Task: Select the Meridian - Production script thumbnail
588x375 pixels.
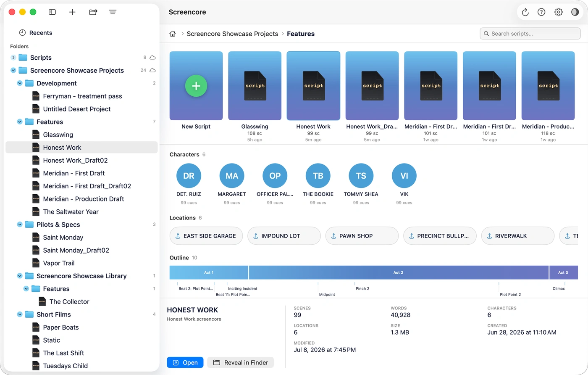Action: [548, 86]
